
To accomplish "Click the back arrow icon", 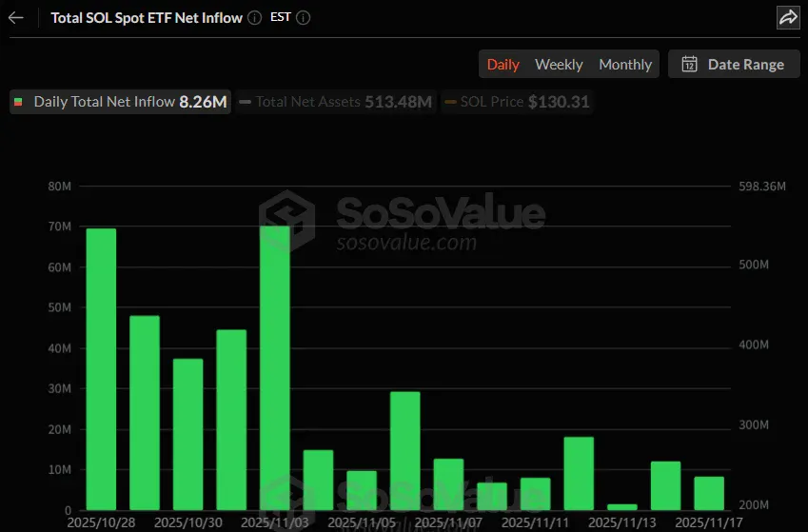I will 16,18.
